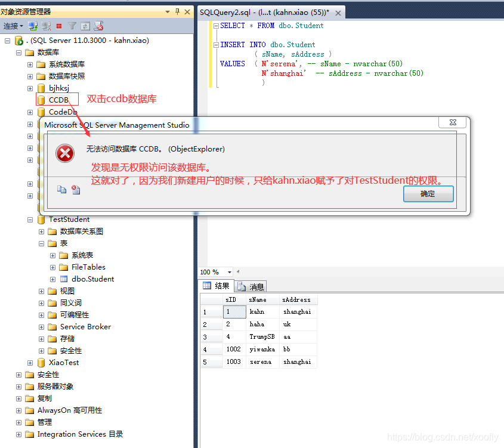Viewport: 504px width, 448px height.
Task: Open the 连接 dropdown in Object Explorer
Action: point(13,26)
